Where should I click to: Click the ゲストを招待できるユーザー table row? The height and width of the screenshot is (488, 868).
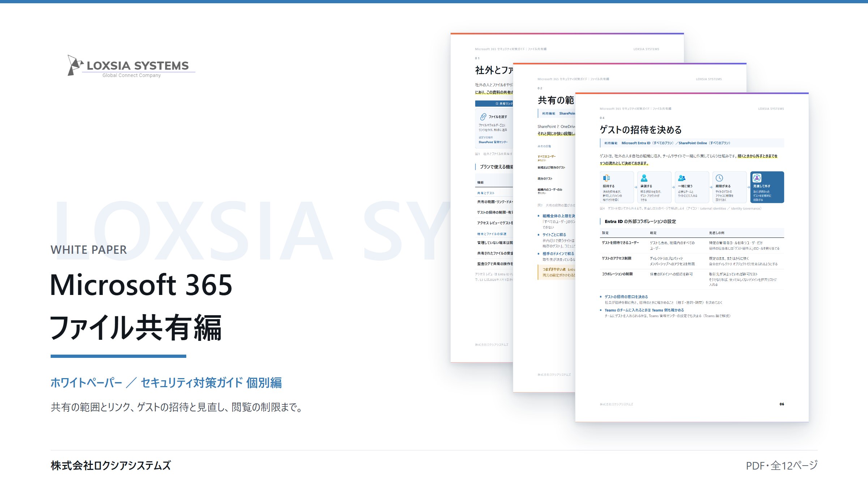click(x=692, y=245)
